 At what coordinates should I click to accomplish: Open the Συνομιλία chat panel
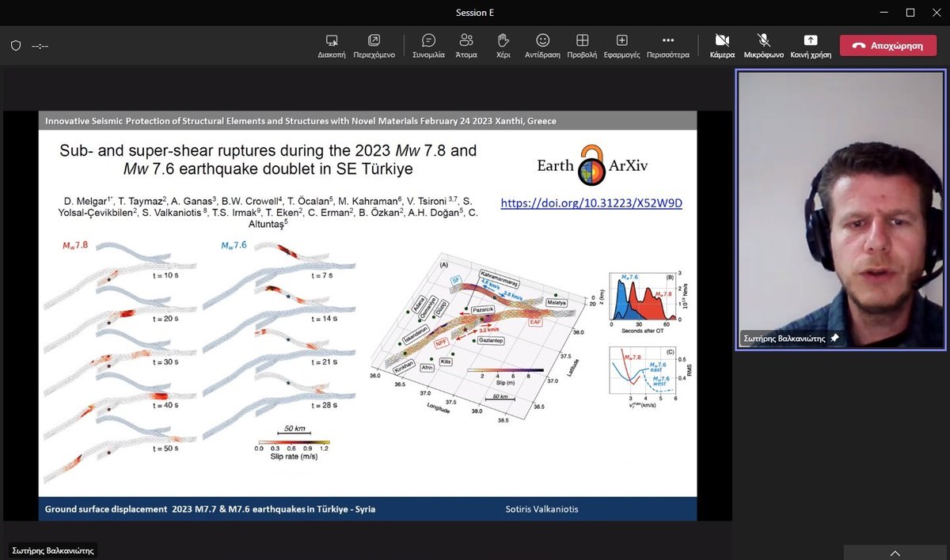pos(428,46)
